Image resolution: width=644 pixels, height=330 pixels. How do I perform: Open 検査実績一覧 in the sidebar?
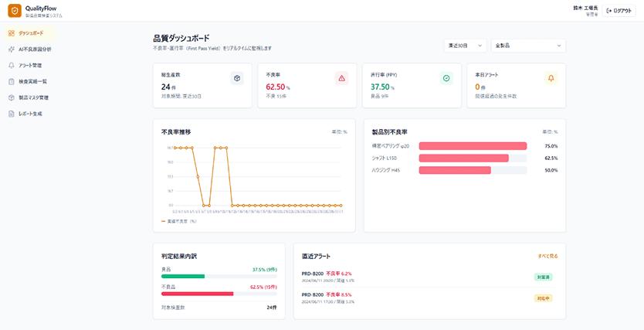pyautogui.click(x=29, y=81)
